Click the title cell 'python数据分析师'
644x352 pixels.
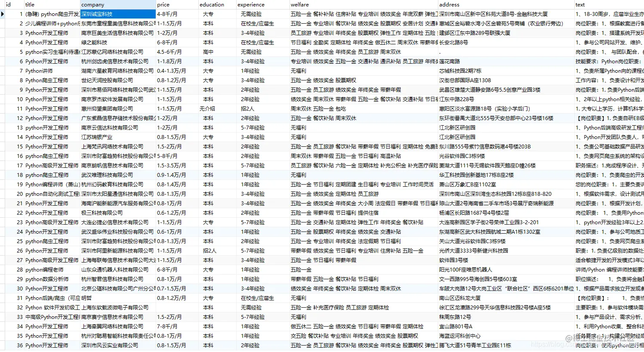tap(52, 279)
